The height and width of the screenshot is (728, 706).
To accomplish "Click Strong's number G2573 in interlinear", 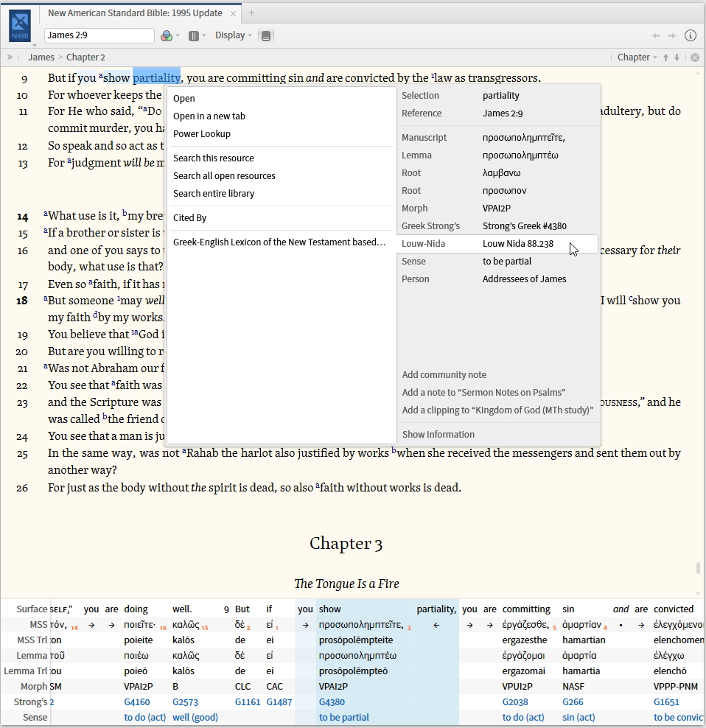I will [x=185, y=702].
